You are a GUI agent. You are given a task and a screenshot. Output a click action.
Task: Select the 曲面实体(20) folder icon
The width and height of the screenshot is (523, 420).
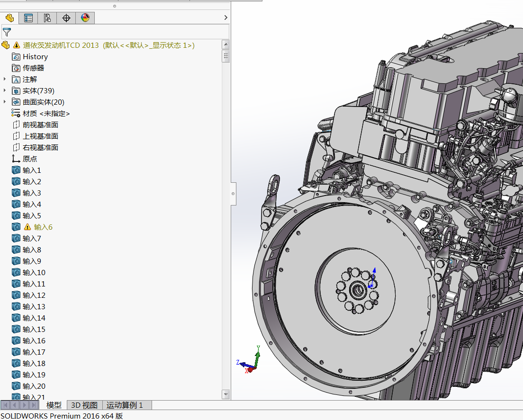[x=16, y=102]
